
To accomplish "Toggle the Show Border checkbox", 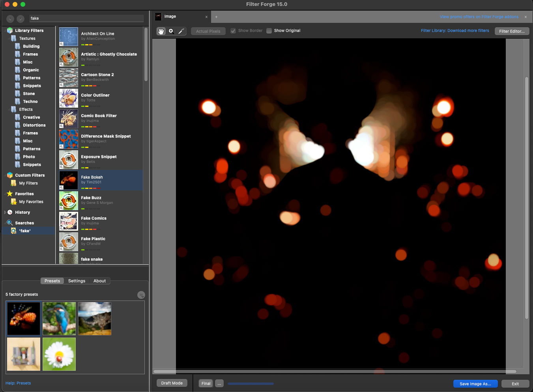I will click(233, 31).
